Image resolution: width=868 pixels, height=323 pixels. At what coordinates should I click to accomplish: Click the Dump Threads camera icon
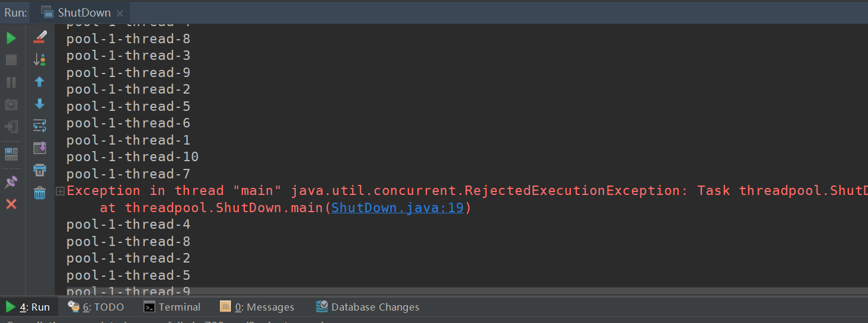[x=11, y=105]
